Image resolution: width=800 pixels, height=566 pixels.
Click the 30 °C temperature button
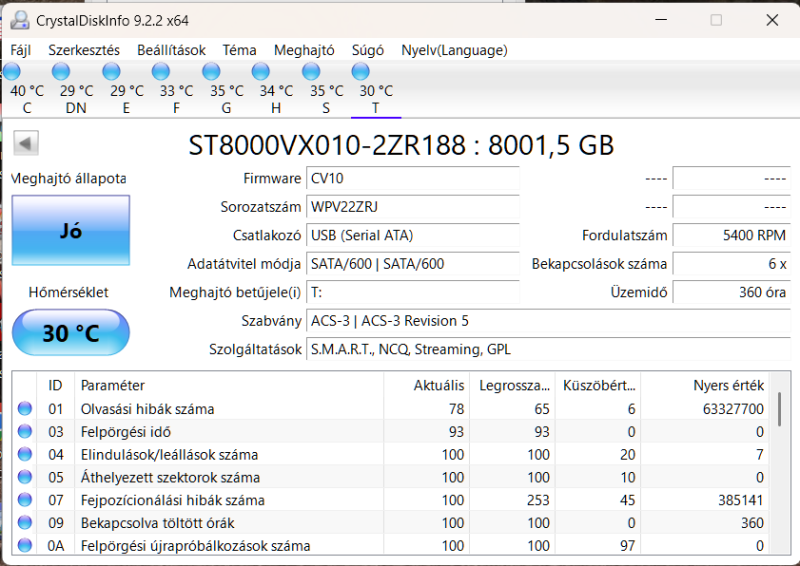[71, 333]
